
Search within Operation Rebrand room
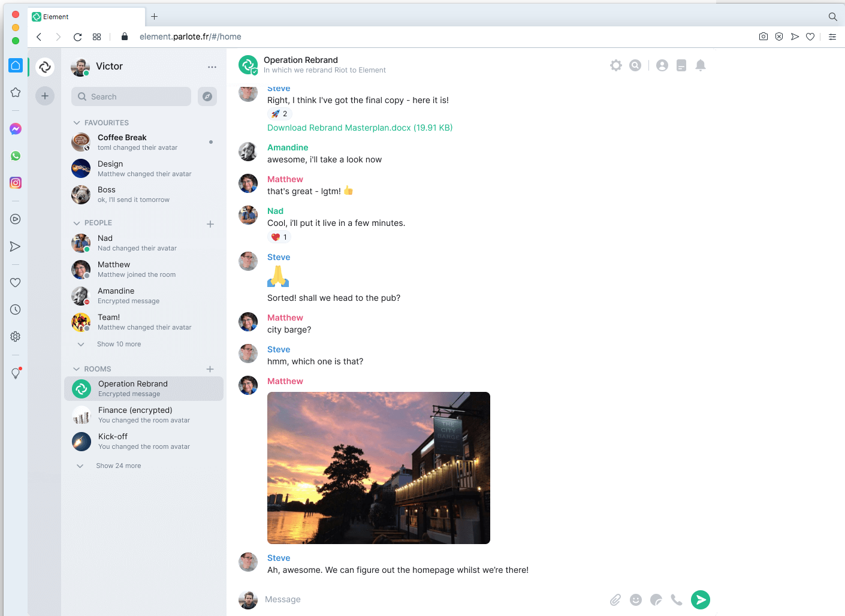(635, 65)
